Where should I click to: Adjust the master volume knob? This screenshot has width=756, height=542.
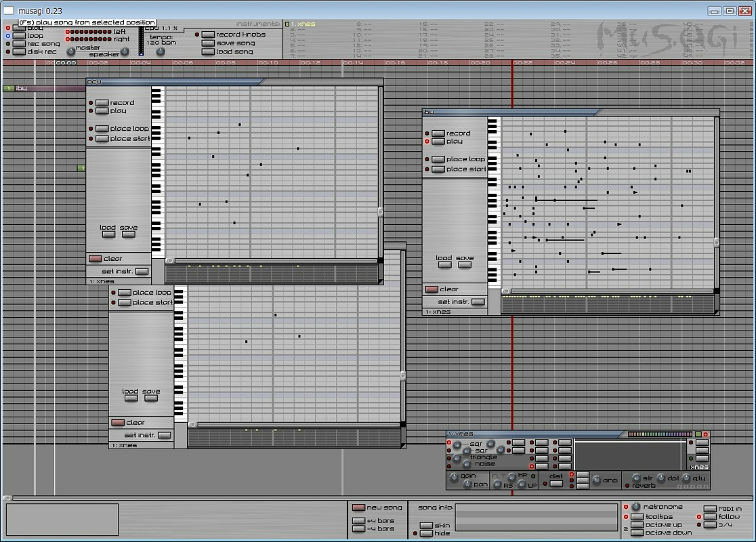click(71, 51)
